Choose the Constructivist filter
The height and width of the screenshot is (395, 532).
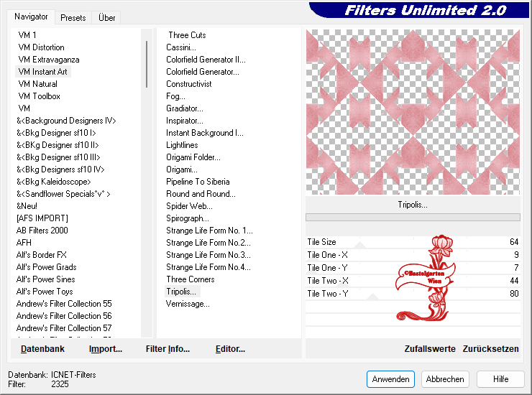pyautogui.click(x=188, y=84)
